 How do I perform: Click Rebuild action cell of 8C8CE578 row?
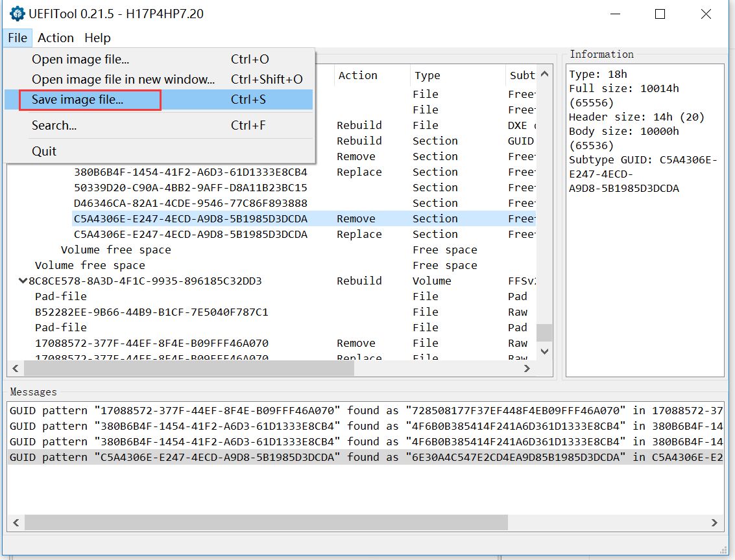tap(359, 281)
